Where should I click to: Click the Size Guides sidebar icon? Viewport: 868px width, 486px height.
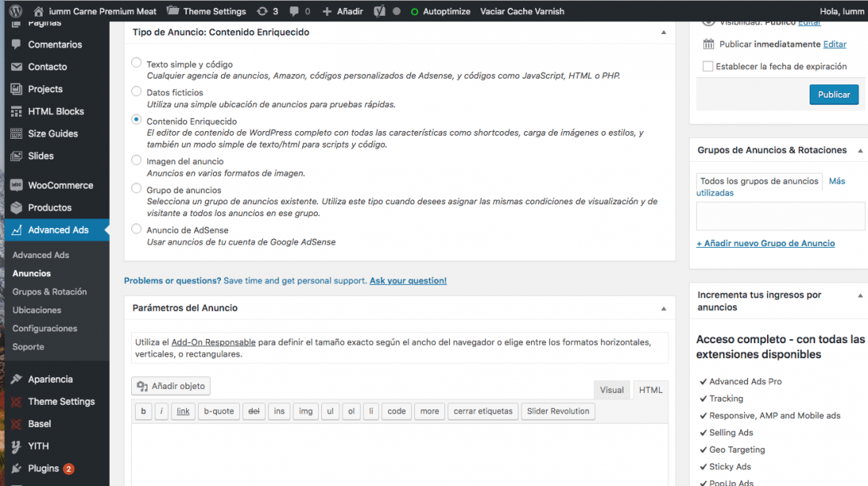pos(16,133)
